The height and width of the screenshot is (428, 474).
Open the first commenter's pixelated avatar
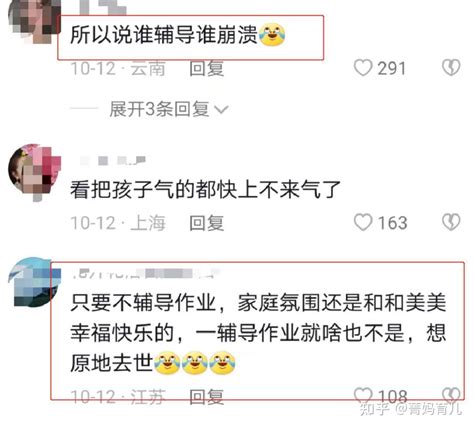(x=34, y=20)
